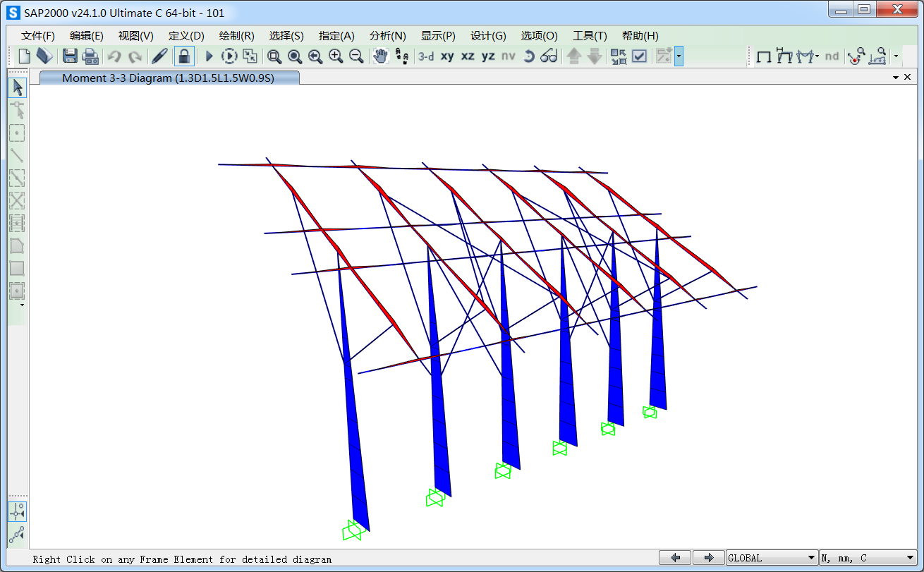The width and height of the screenshot is (924, 572).
Task: Open the GLOBAL coordinate system dropdown
Action: click(772, 558)
